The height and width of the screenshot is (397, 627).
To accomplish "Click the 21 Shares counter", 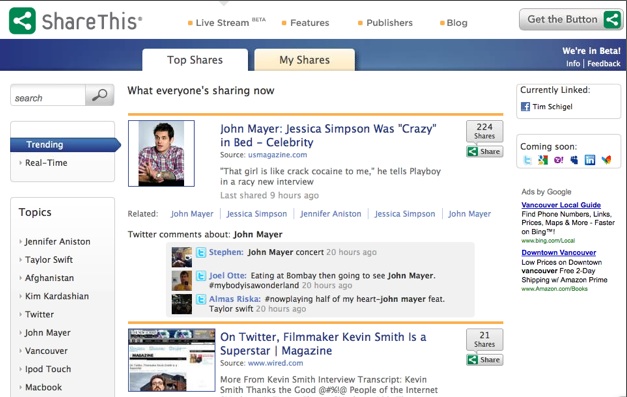I will (485, 339).
